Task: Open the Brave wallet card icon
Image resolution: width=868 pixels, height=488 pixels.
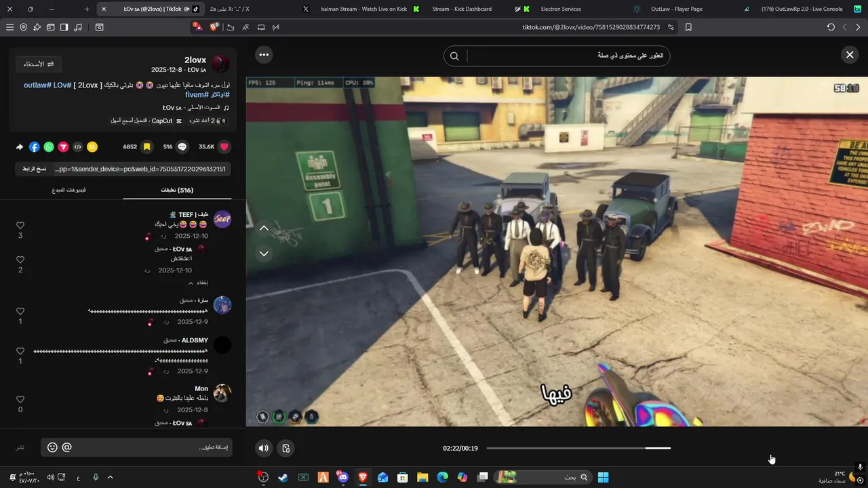Action: (x=51, y=27)
